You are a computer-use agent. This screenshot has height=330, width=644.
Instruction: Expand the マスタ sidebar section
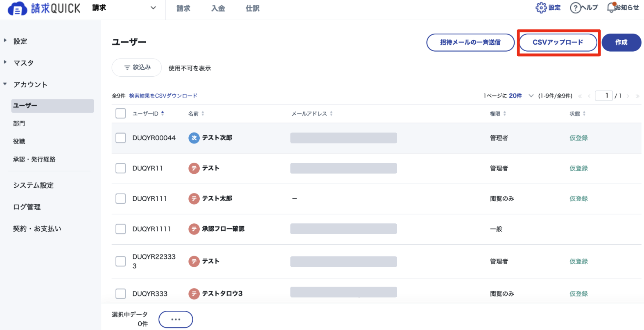click(x=5, y=62)
